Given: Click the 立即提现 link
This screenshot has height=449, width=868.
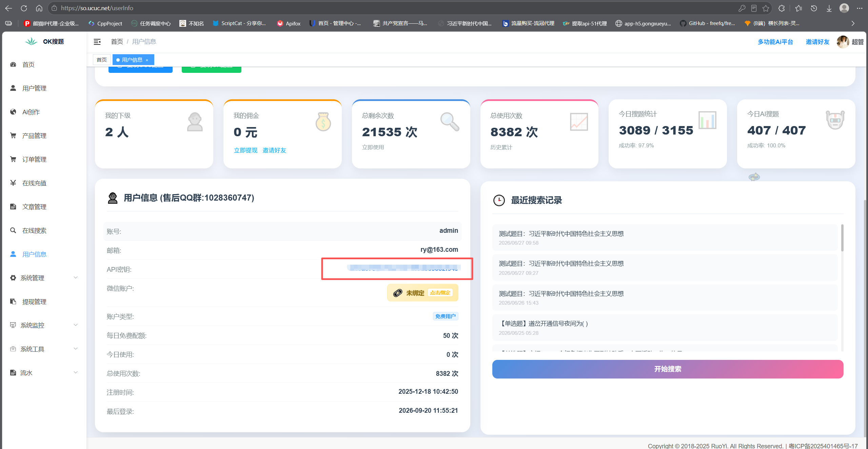Looking at the screenshot, I should pyautogui.click(x=245, y=150).
